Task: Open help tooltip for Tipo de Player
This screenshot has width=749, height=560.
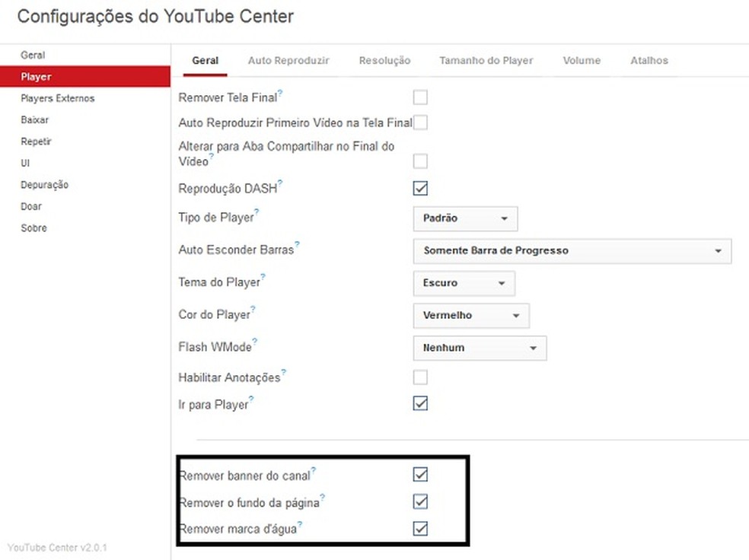Action: [x=257, y=212]
